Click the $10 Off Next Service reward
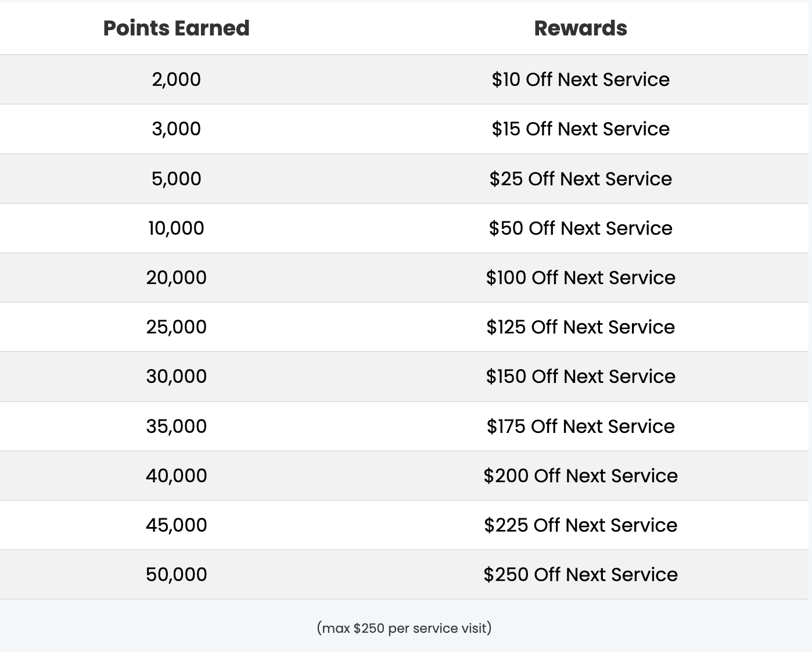The height and width of the screenshot is (652, 812). click(580, 80)
